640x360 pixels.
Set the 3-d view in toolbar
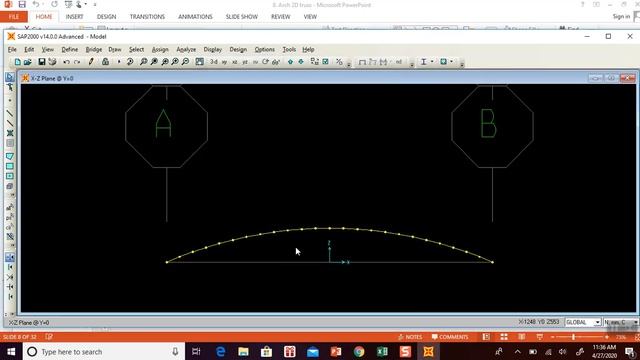click(x=214, y=62)
